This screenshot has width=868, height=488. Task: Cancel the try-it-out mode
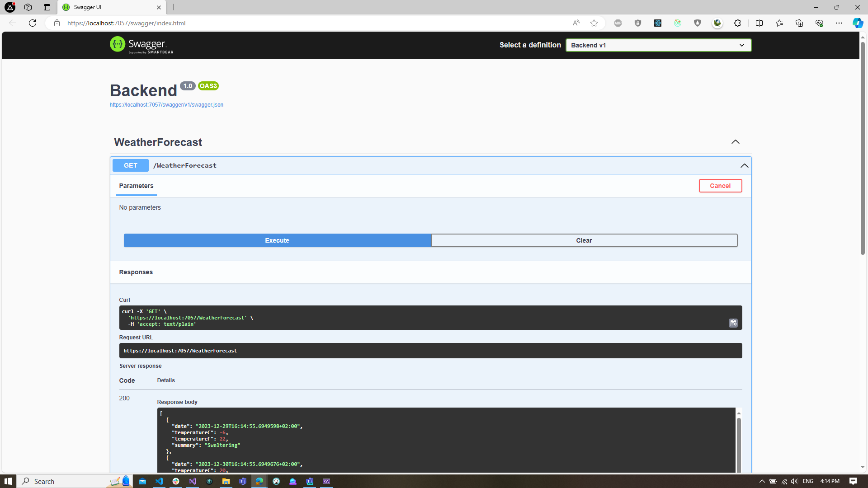720,186
